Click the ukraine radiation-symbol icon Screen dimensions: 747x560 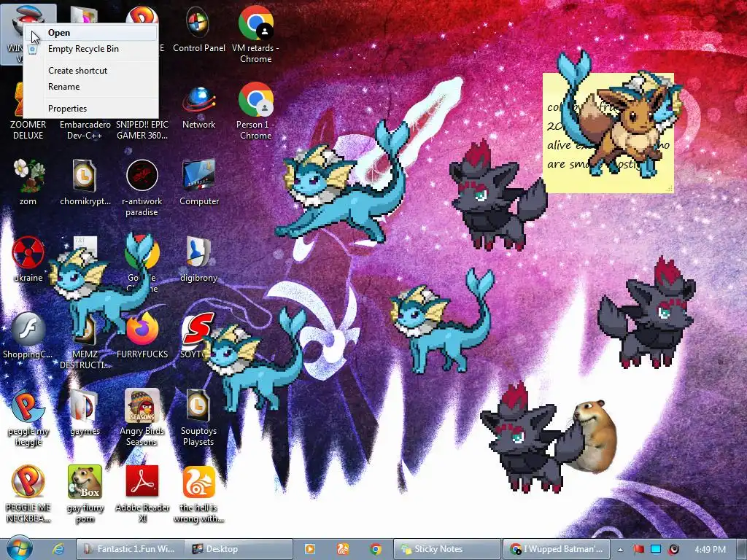tap(28, 260)
